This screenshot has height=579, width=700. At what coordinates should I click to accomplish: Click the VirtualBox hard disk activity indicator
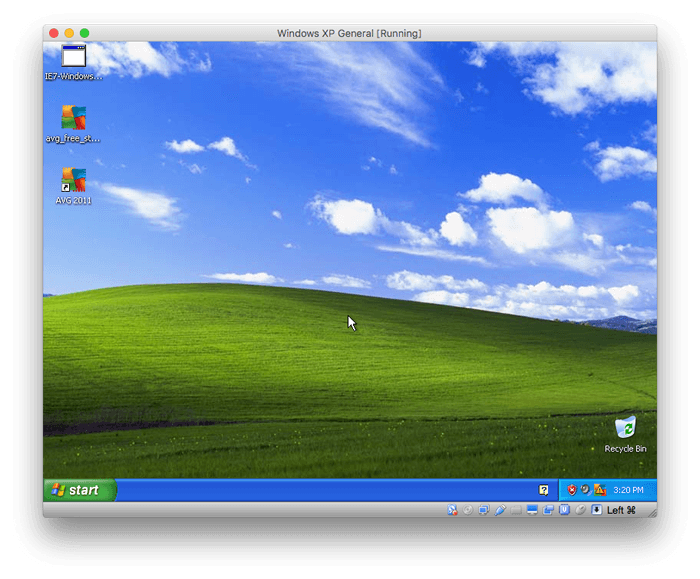tap(452, 510)
